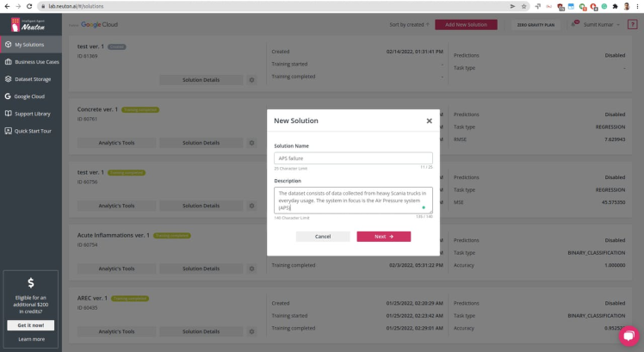Screen dimensions: 644x352
Task: Open settings gear for Acute Inflammations
Action: pyautogui.click(x=251, y=269)
